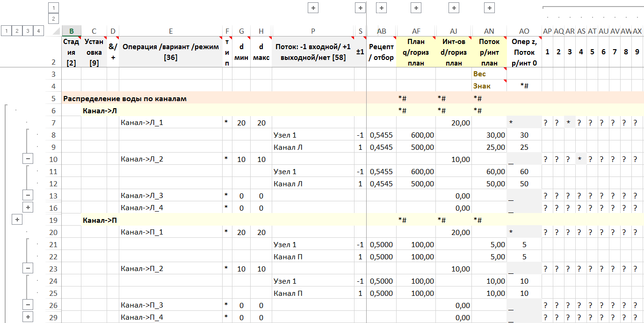Expand the column group above AF

416,8
